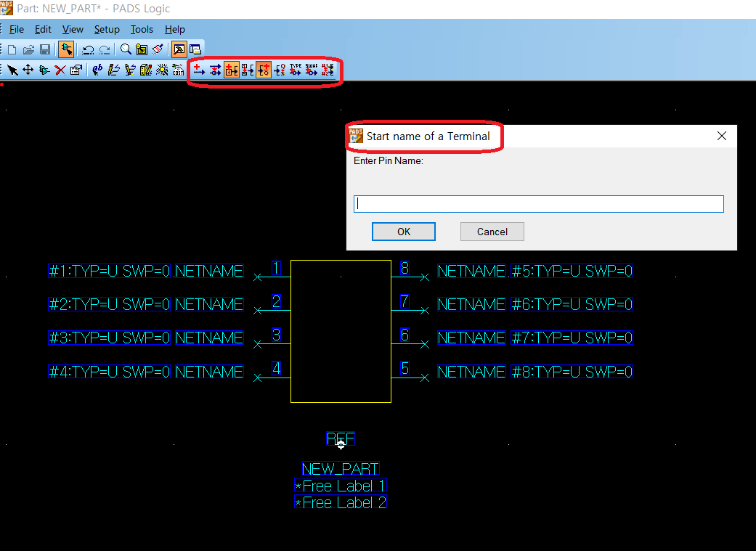Click the PADS Logic title bar icon
The image size is (756, 551).
pos(7,8)
